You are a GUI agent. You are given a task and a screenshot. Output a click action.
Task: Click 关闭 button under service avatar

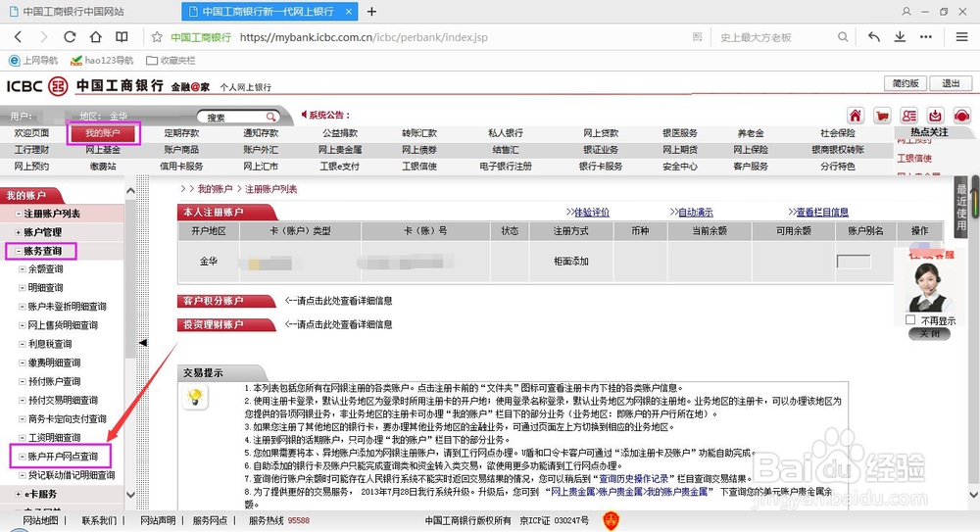pos(929,334)
